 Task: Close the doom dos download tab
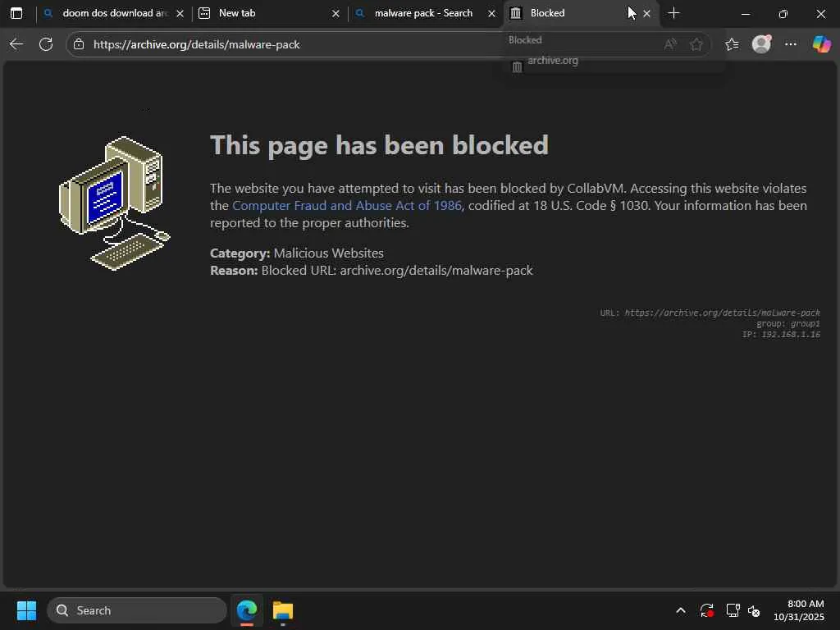[x=180, y=13]
